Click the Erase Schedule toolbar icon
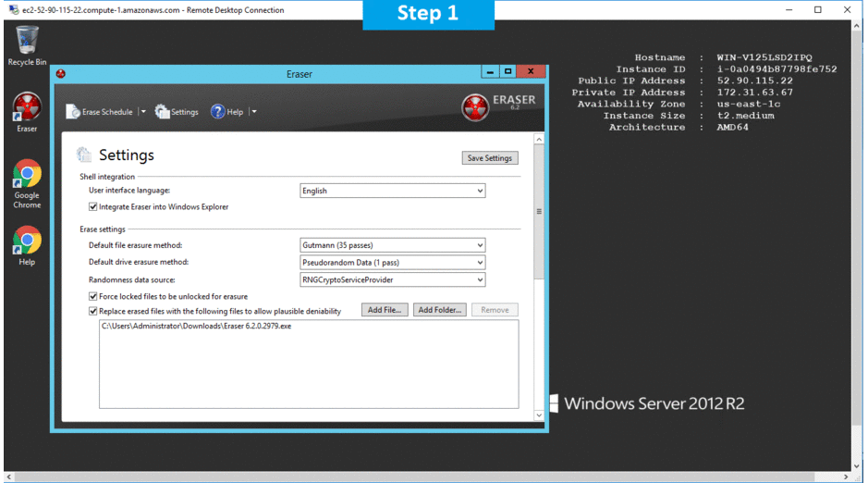Image resolution: width=868 pixels, height=483 pixels. (73, 112)
